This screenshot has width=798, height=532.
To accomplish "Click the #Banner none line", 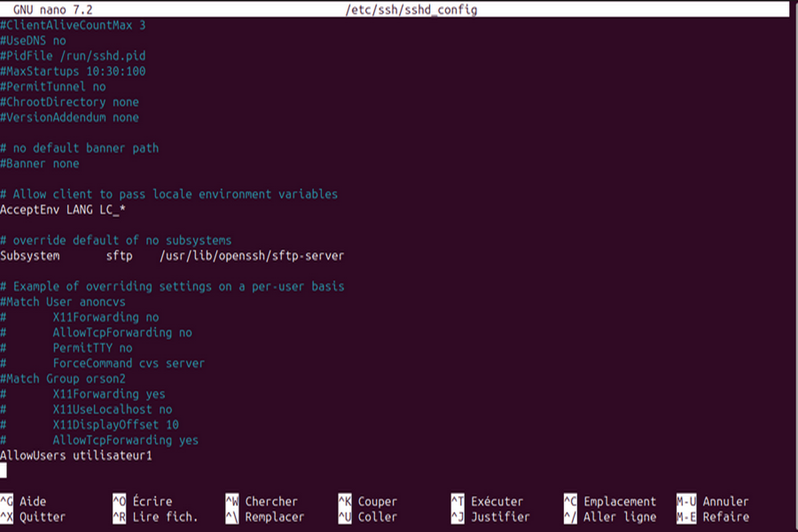I will (x=40, y=164).
